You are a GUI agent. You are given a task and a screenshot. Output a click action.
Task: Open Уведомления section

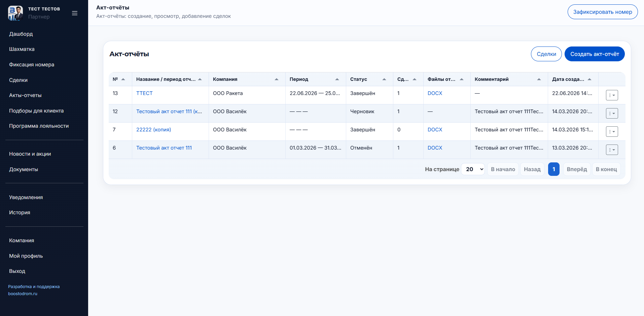coord(26,197)
